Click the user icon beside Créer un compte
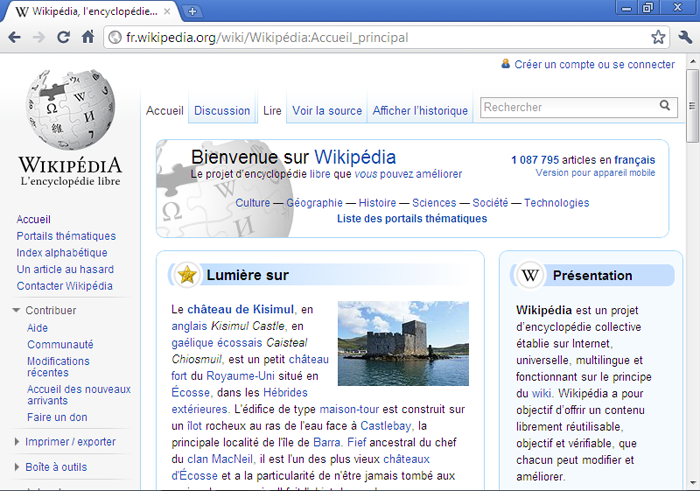700x491 pixels. coord(505,64)
